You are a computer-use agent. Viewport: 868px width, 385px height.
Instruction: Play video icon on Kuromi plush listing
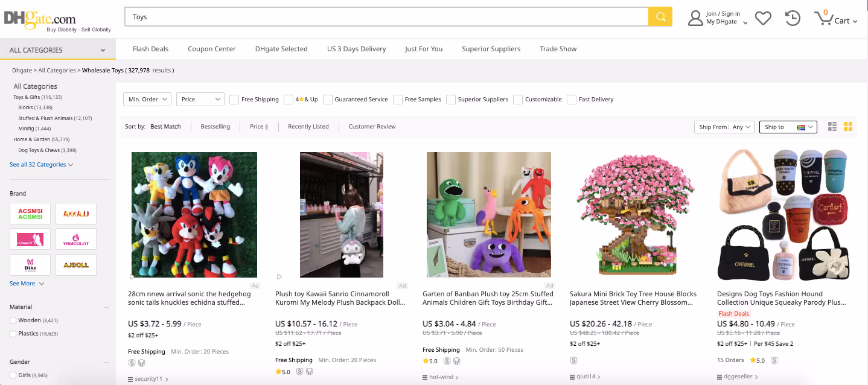[x=279, y=277]
